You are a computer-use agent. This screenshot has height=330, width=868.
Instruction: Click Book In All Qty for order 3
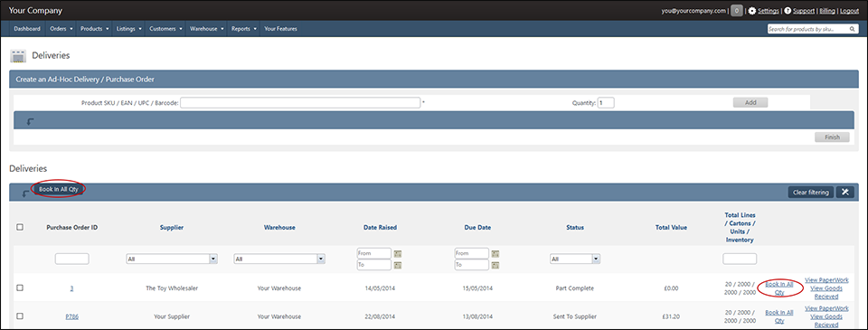pyautogui.click(x=778, y=288)
